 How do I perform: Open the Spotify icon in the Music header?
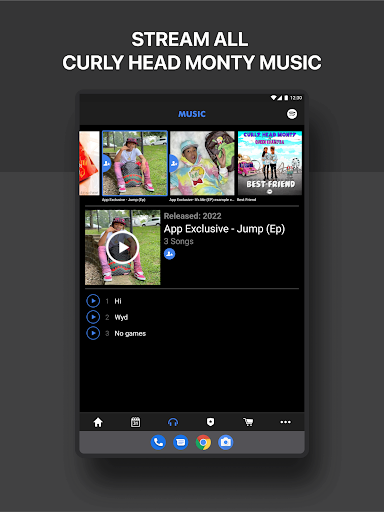tap(292, 114)
